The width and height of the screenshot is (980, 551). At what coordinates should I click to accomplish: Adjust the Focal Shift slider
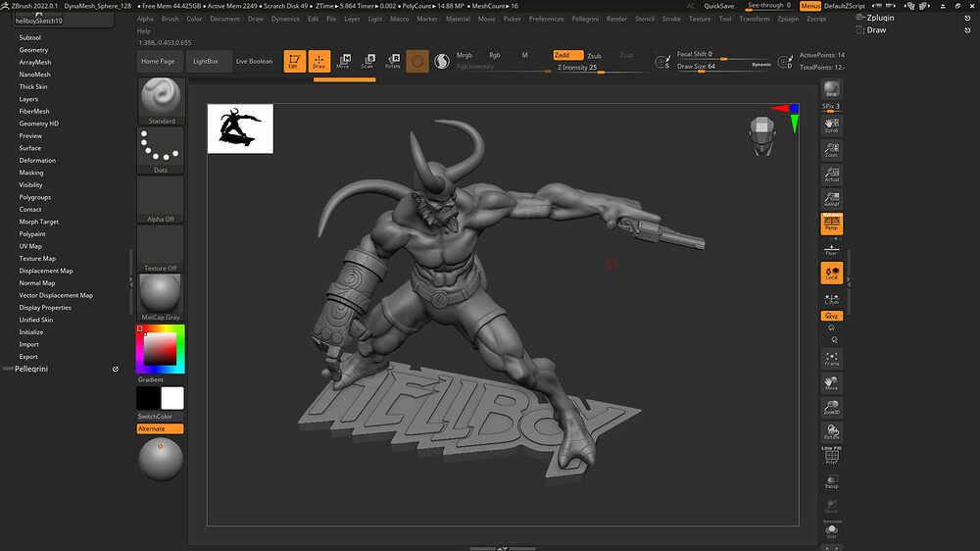[x=724, y=54]
